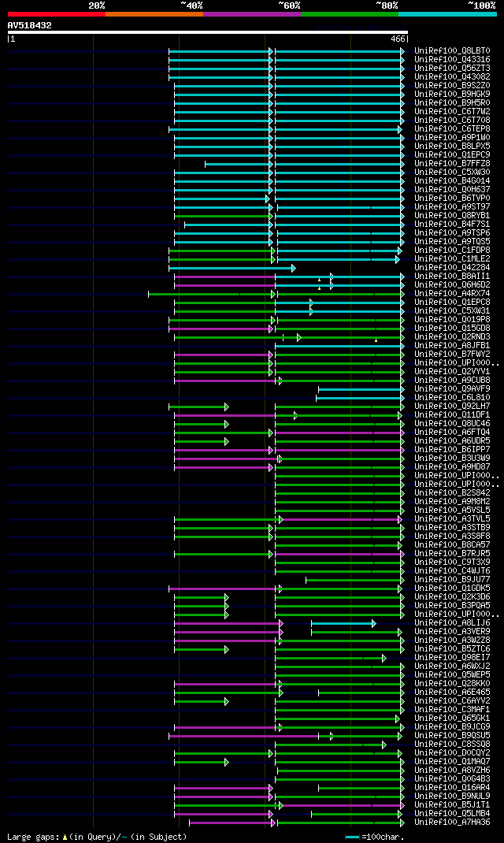Click the UniRef100_Q65GK1 label
This screenshot has width=504, height=843.
(x=452, y=719)
